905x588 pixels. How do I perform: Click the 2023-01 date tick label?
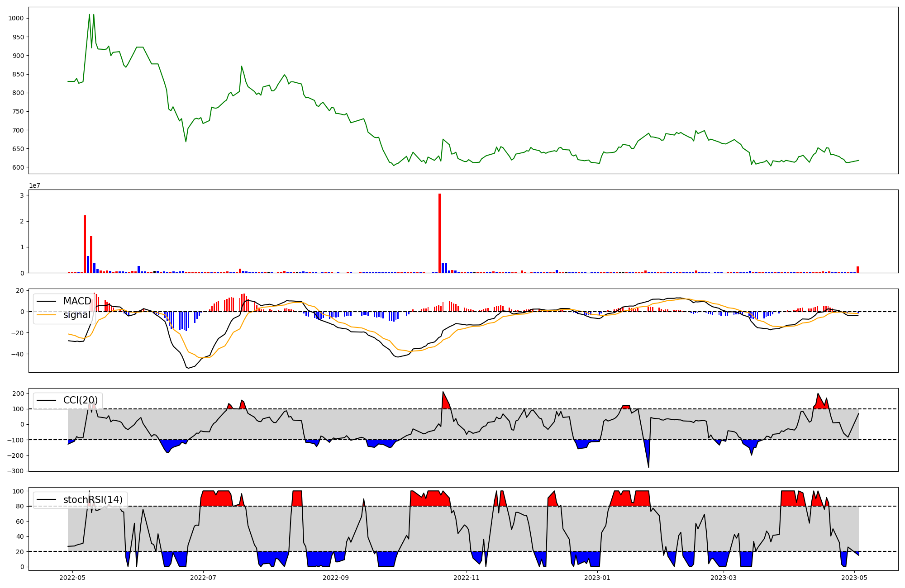coord(597,578)
